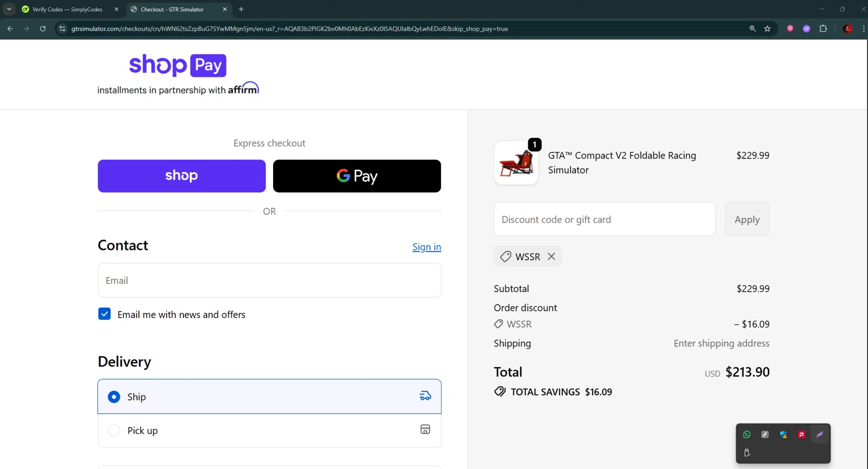Click the purple round extension icon
This screenshot has width=868, height=469.
[806, 28]
